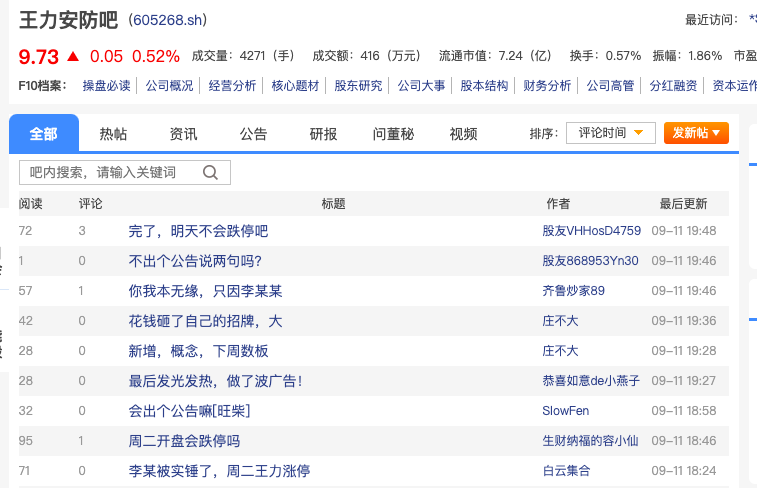This screenshot has height=488, width=757.
Task: Open post 会出个公告嘛[旺柴]
Action: tap(189, 411)
